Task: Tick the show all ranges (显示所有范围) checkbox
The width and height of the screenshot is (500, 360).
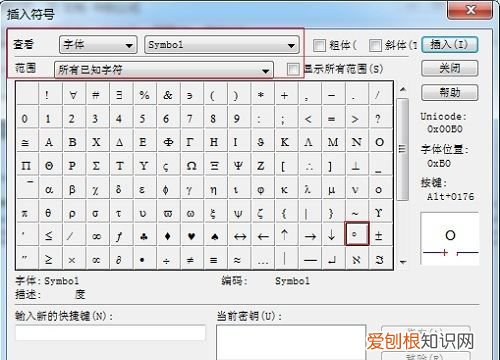Action: point(293,69)
